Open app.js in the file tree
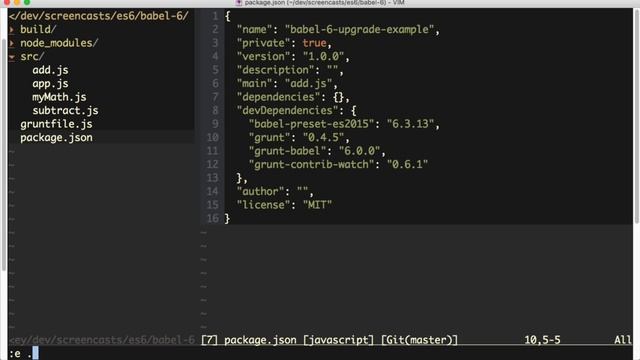The width and height of the screenshot is (640, 360). (50, 84)
